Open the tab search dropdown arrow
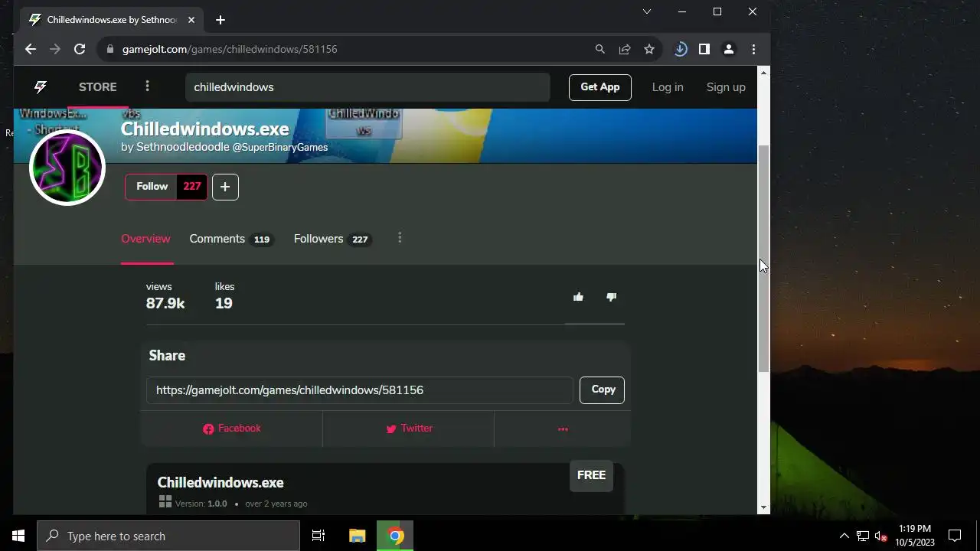Viewport: 980px width, 551px height. [x=647, y=11]
